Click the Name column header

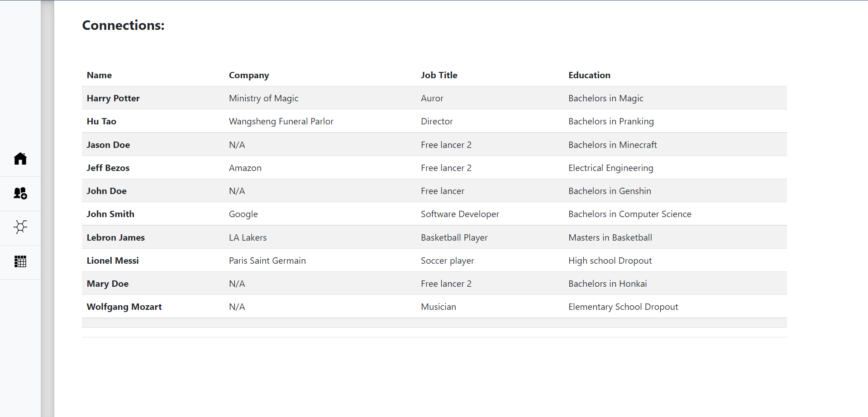(99, 75)
